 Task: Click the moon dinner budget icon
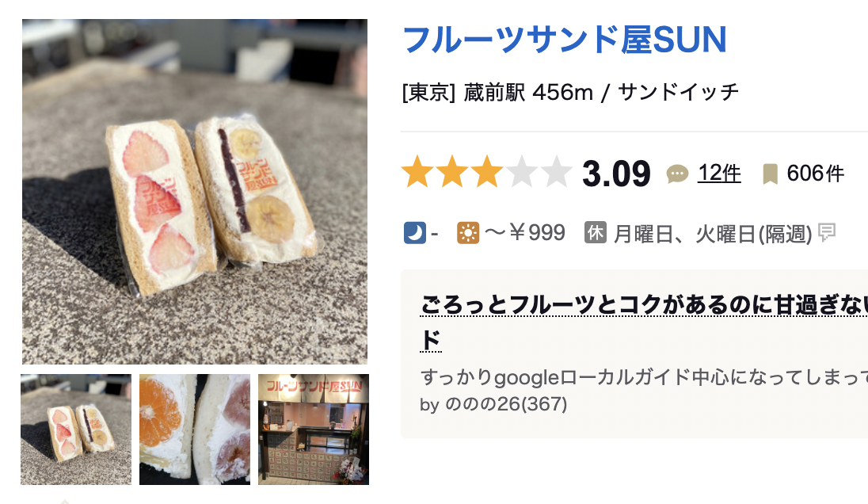point(415,233)
